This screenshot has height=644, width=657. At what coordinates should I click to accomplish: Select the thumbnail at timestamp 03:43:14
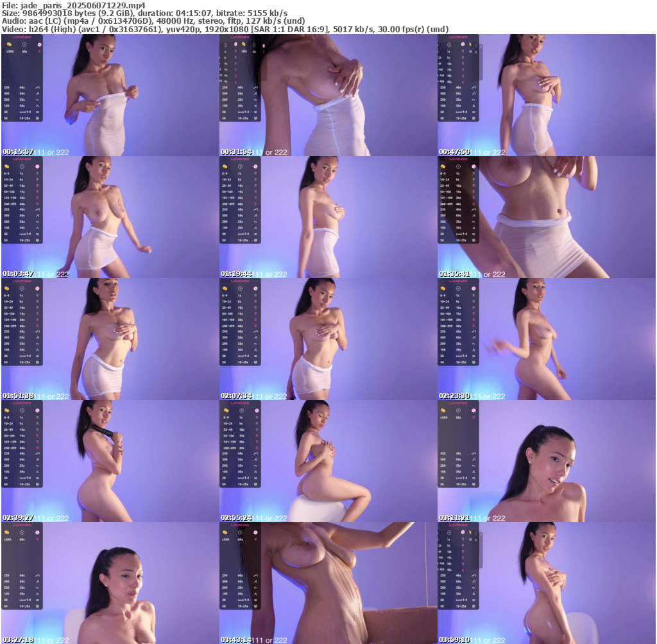point(327,583)
